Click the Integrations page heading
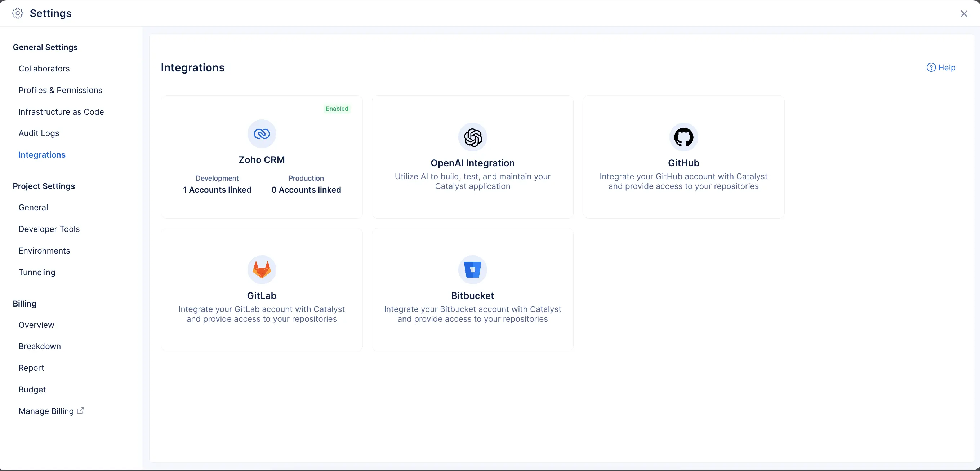The image size is (980, 471). tap(193, 68)
